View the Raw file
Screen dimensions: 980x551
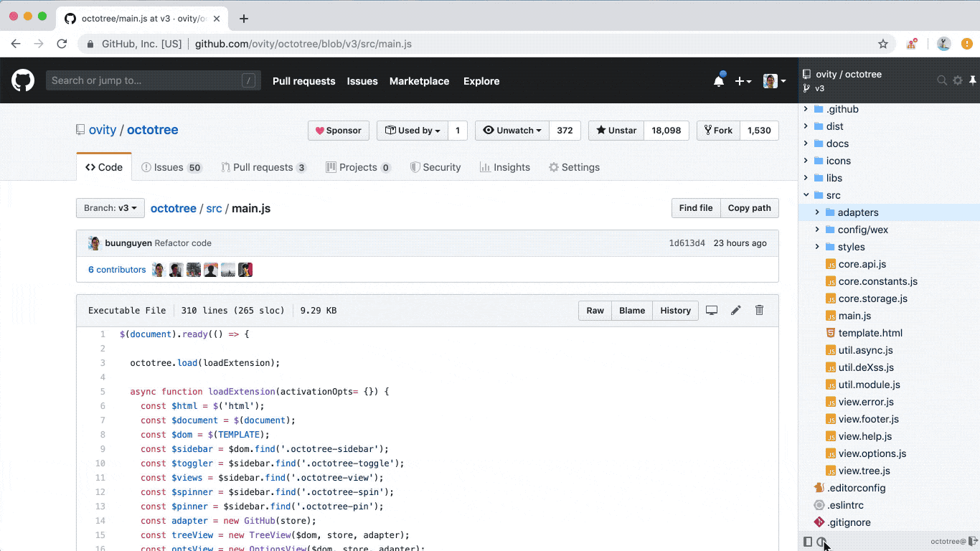(595, 311)
